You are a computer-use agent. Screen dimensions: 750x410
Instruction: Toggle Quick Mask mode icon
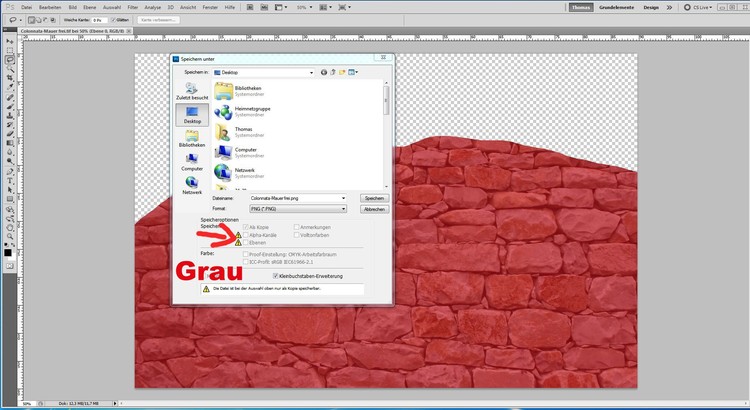pos(8,266)
